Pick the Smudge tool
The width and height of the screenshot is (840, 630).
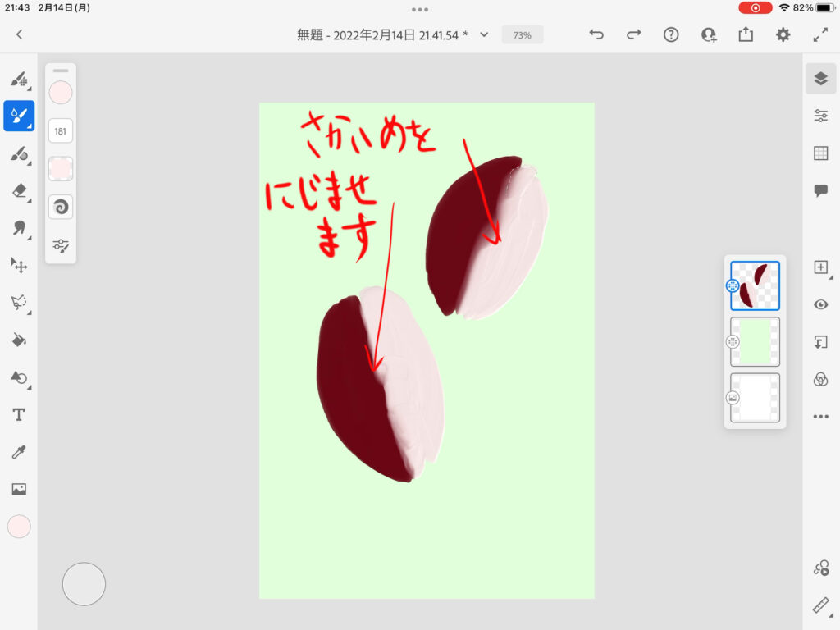tap(18, 227)
